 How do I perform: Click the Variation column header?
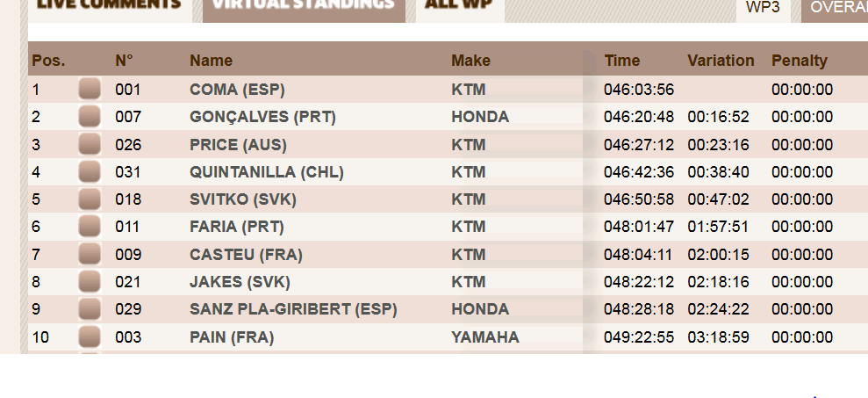click(721, 61)
